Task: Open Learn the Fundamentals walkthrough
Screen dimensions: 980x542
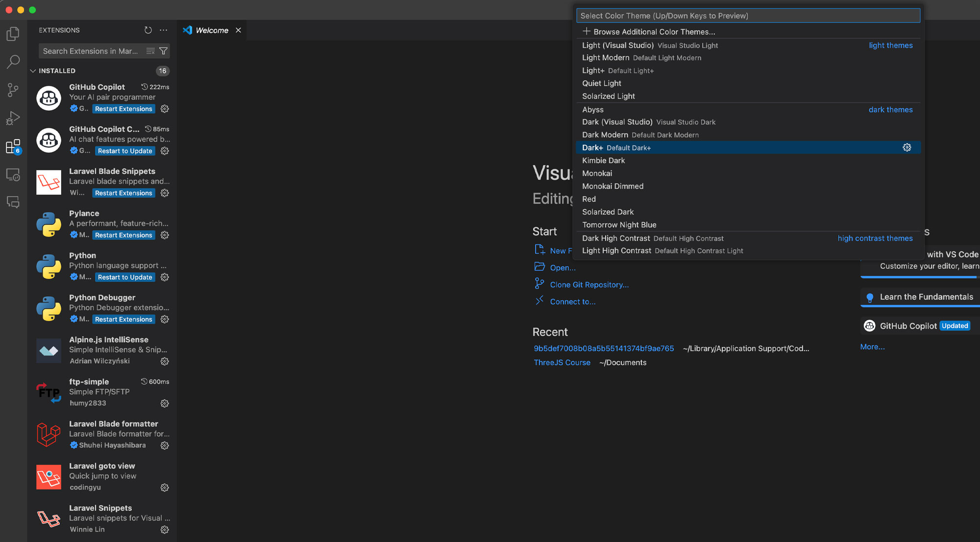Action: pos(920,297)
